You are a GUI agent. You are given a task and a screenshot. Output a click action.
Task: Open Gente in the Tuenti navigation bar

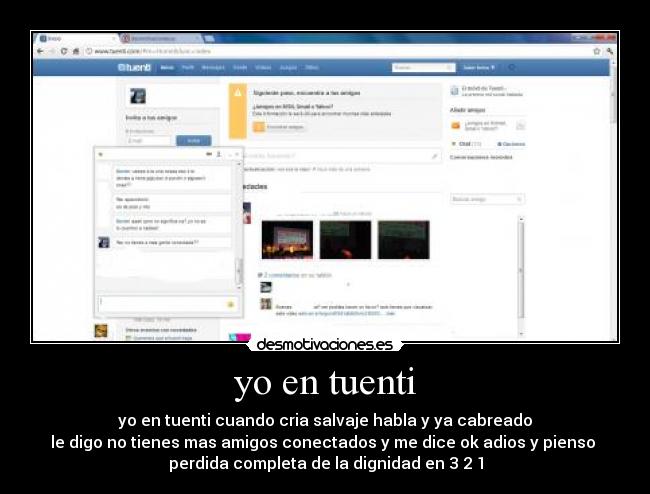click(240, 68)
